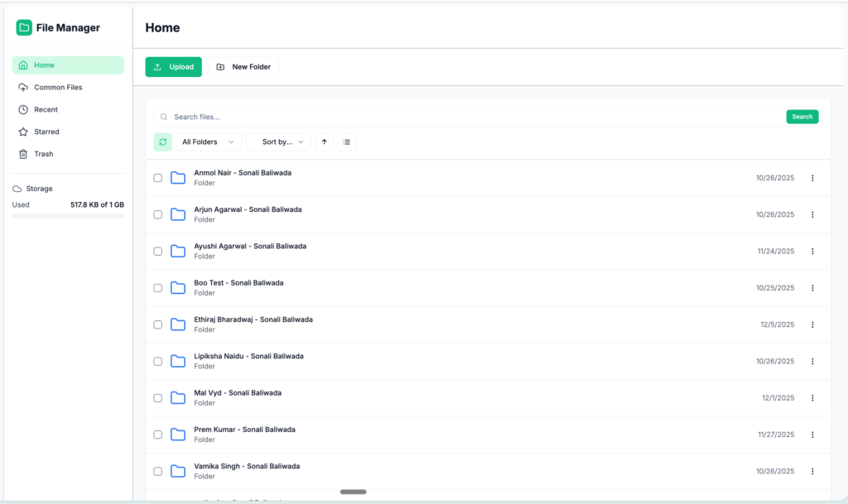Toggle ascending sort order arrow
The height and width of the screenshot is (504, 848).
(324, 142)
